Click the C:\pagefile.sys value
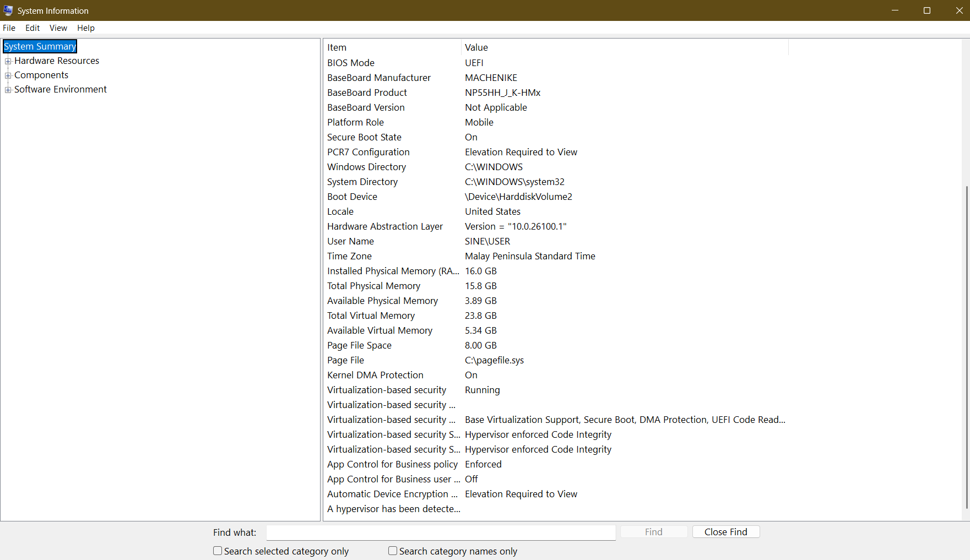 [x=494, y=360]
